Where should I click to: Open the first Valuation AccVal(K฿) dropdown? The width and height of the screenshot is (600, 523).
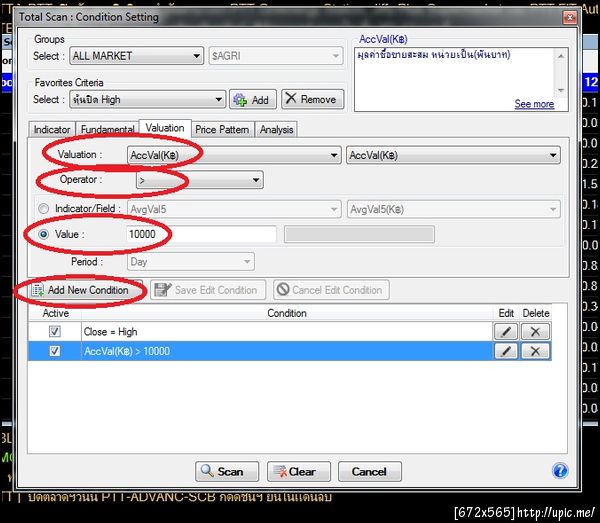tap(234, 155)
